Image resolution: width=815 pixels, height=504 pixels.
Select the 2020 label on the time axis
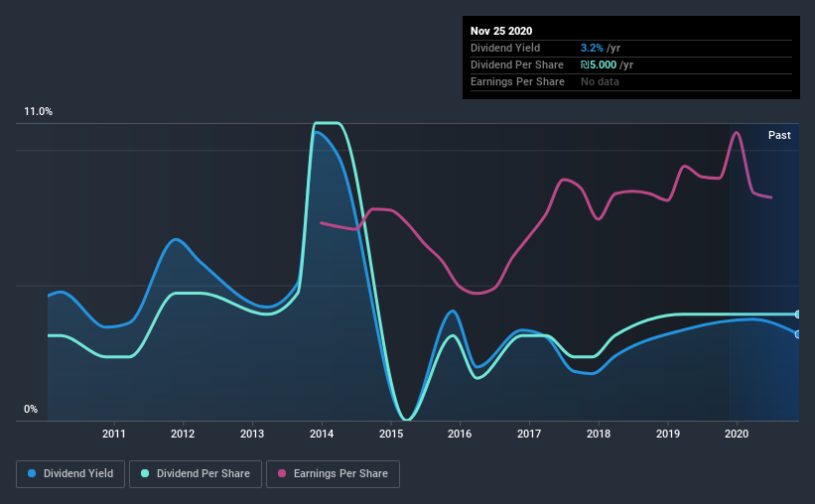pos(737,434)
